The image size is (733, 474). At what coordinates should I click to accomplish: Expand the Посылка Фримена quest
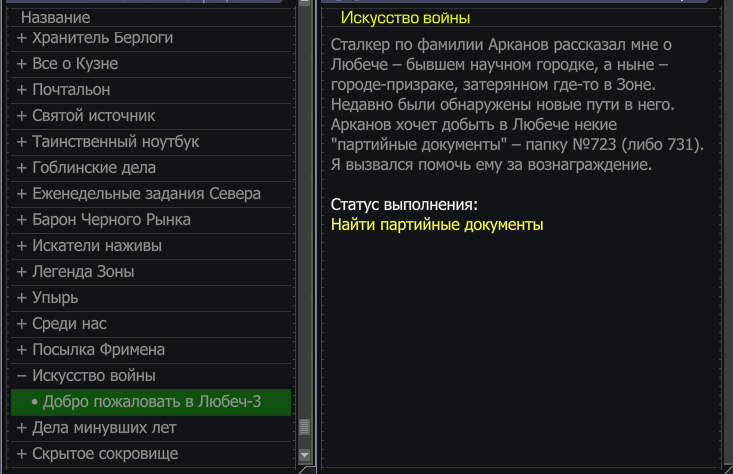pos(22,350)
